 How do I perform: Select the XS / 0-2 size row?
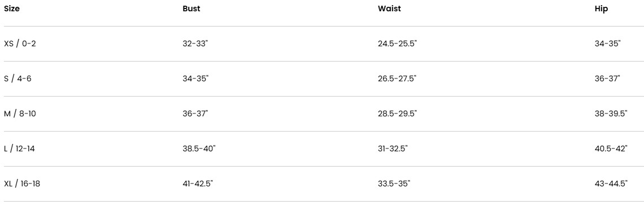pyautogui.click(x=322, y=43)
